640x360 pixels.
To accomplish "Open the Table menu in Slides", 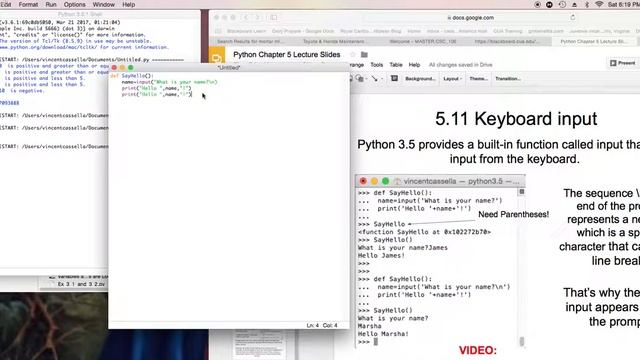I will click(396, 64).
